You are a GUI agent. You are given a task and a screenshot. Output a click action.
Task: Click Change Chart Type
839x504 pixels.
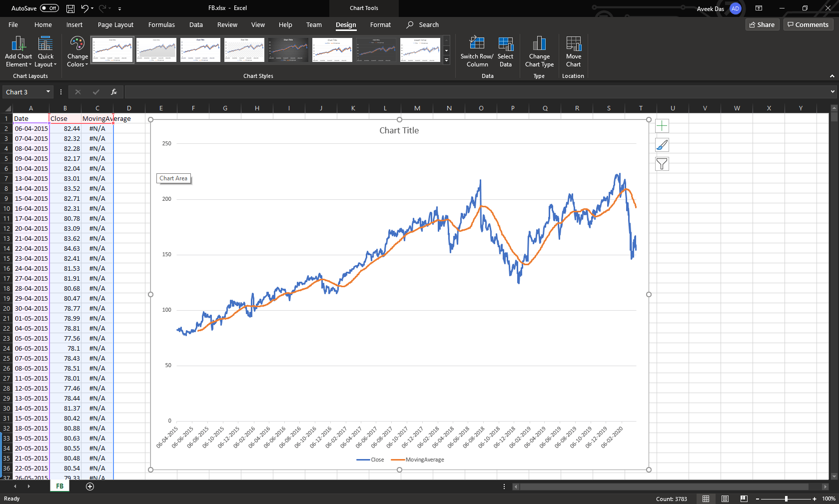pyautogui.click(x=539, y=51)
